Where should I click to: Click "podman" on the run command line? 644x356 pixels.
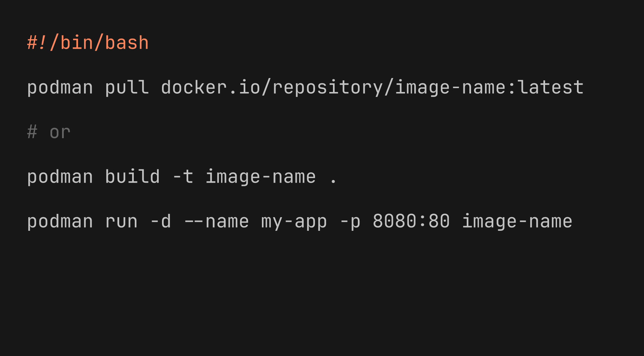(60, 222)
